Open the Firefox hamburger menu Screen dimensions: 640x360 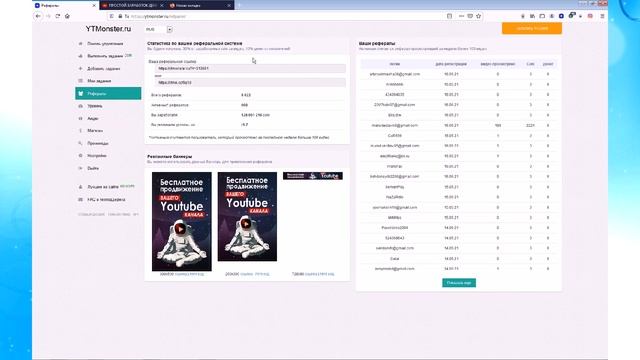[602, 16]
